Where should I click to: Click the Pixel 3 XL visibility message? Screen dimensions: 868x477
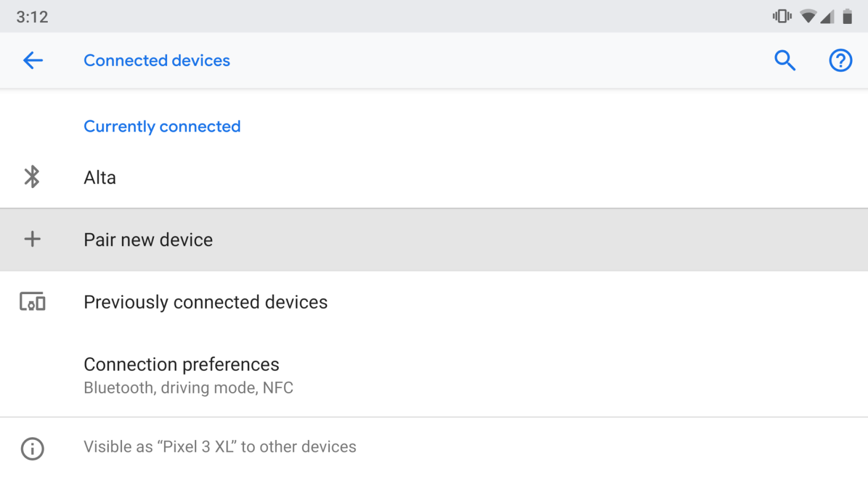(x=220, y=447)
